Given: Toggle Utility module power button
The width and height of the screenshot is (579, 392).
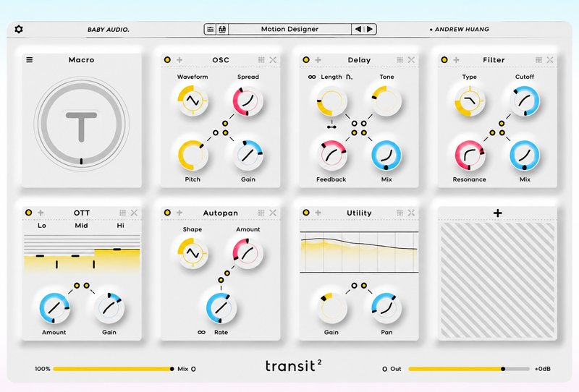Looking at the screenshot, I should (x=306, y=213).
